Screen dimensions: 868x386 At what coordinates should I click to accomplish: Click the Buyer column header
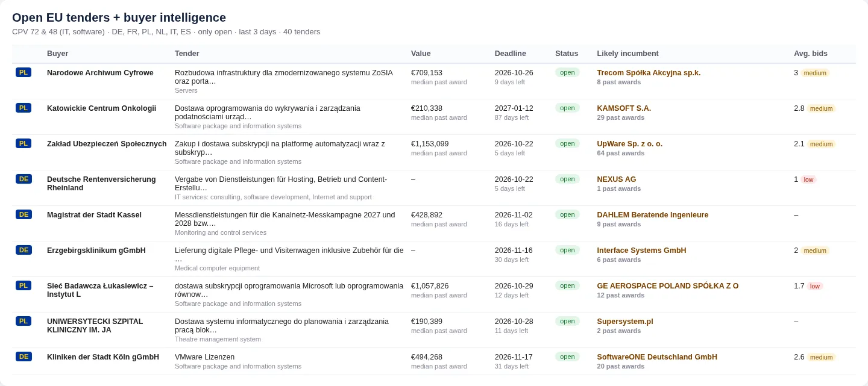[x=57, y=54]
